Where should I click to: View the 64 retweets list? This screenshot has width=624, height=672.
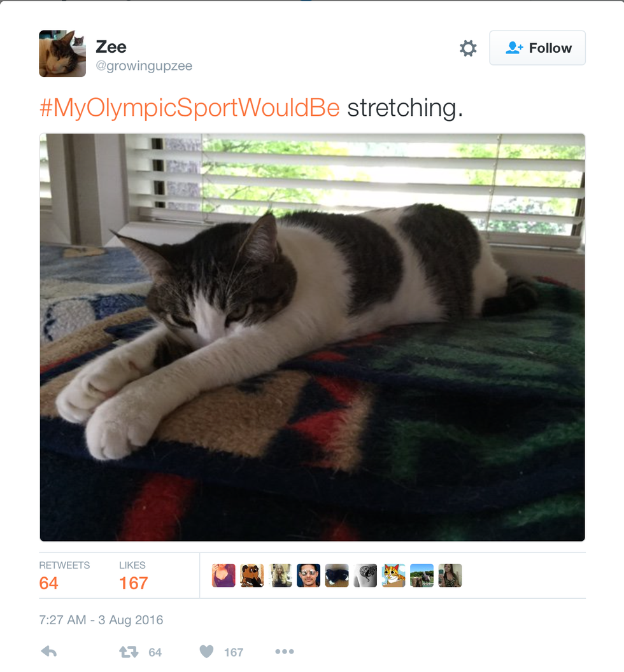pos(64,575)
